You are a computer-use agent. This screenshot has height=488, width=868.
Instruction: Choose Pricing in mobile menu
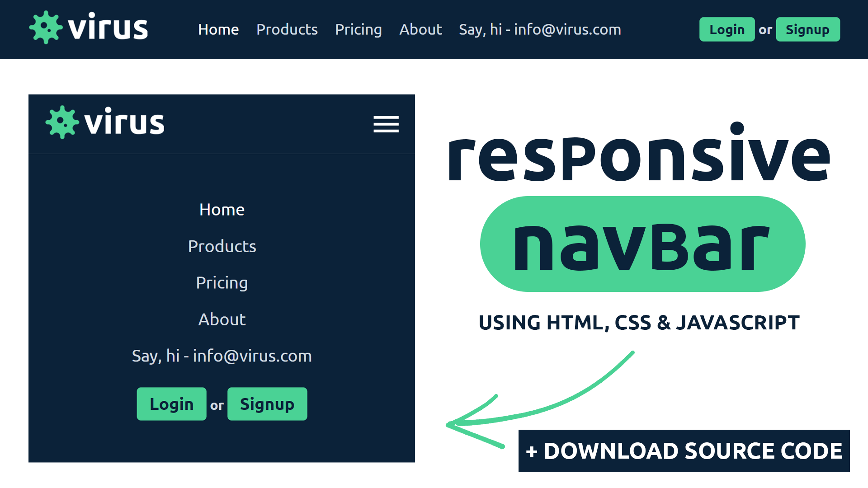(x=222, y=283)
